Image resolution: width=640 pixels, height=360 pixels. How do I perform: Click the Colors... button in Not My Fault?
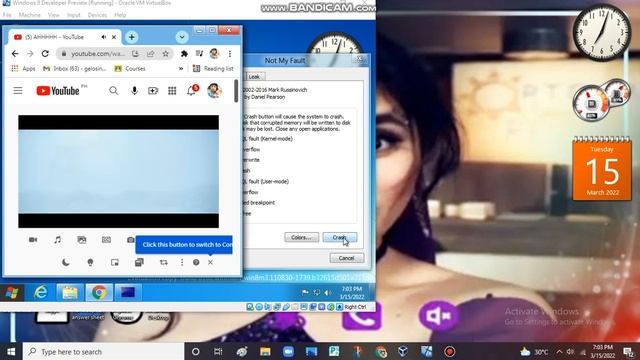click(302, 237)
